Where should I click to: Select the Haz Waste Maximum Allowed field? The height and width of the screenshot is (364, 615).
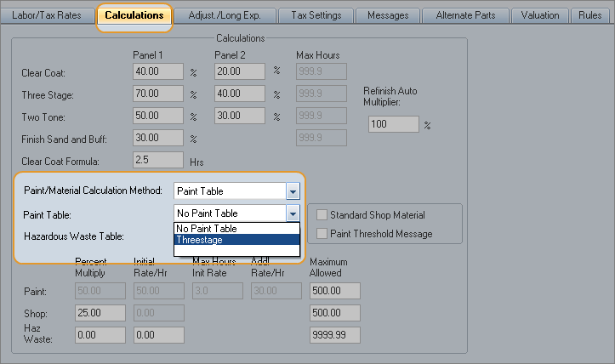click(334, 335)
